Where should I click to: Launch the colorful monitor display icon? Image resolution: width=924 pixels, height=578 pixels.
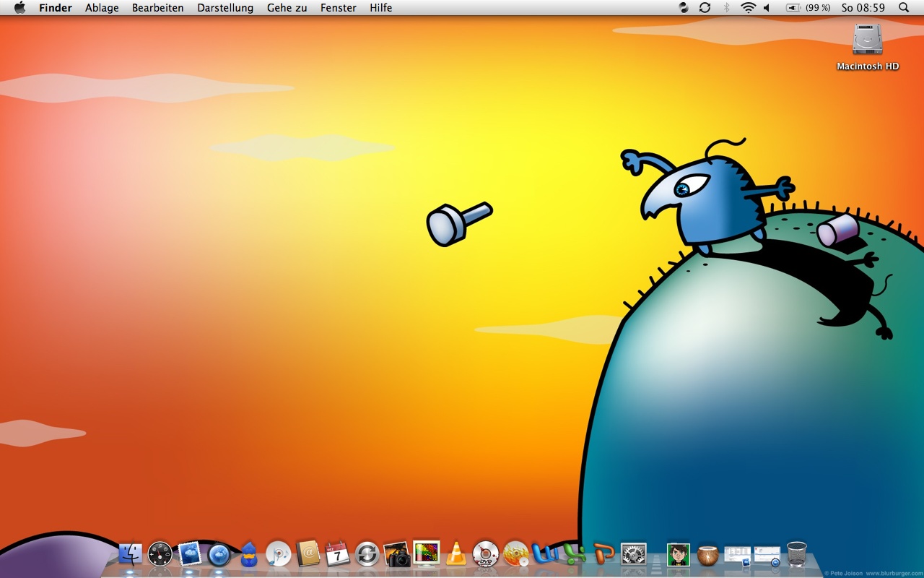point(427,554)
